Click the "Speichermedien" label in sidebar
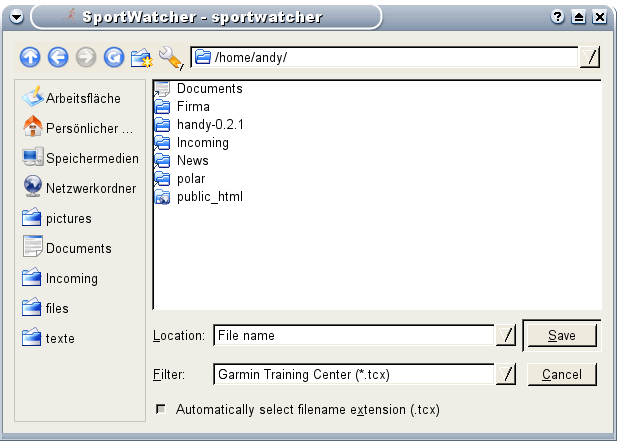 coord(92,158)
